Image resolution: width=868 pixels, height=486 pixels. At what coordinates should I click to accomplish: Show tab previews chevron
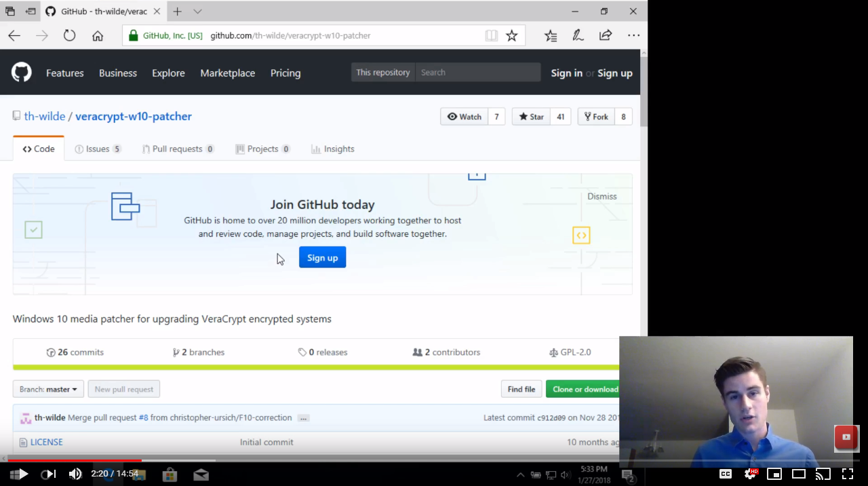(x=197, y=12)
